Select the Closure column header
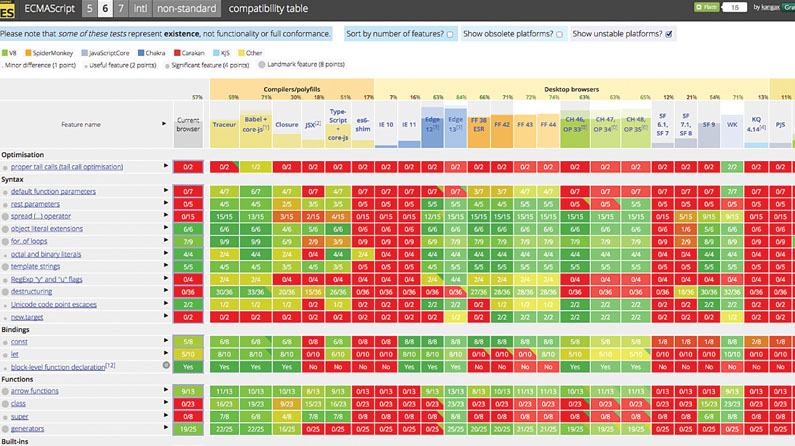The height and width of the screenshot is (446, 795). [x=286, y=125]
